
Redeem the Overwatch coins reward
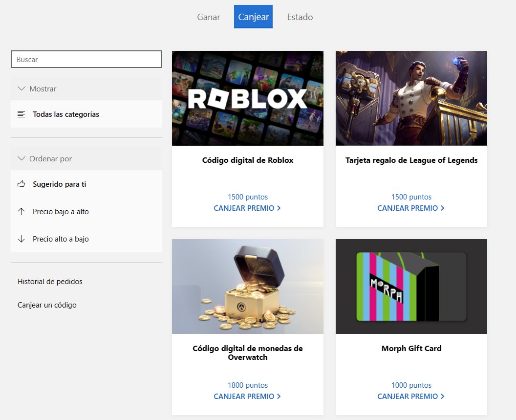tap(247, 396)
